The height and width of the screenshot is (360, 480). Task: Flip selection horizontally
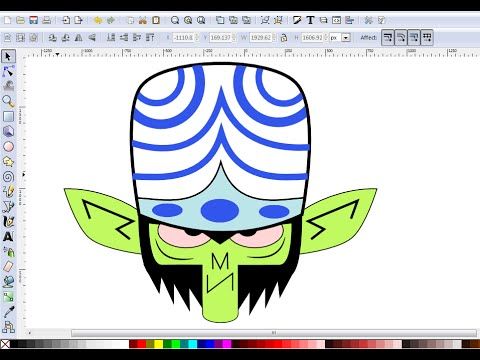pyautogui.click(x=79, y=38)
